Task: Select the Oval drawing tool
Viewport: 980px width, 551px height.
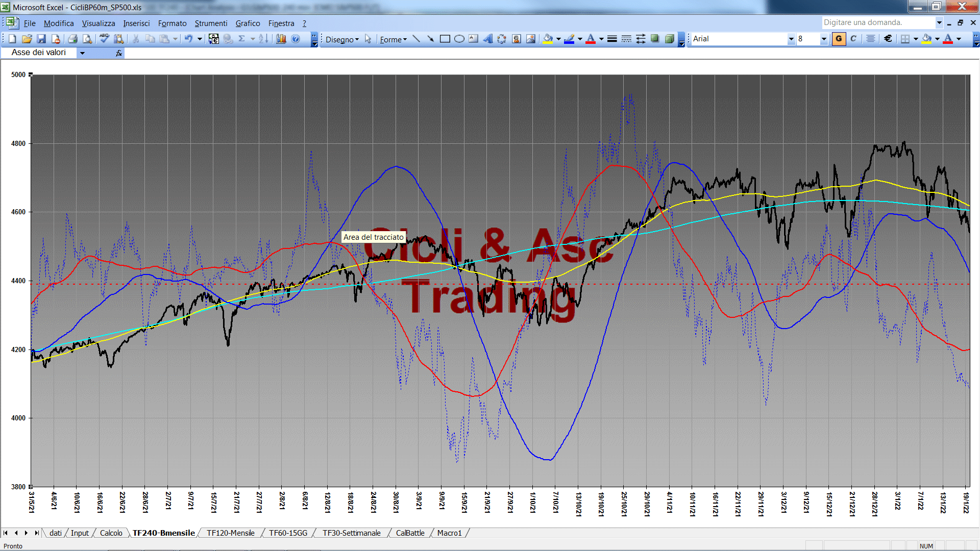Action: point(459,39)
